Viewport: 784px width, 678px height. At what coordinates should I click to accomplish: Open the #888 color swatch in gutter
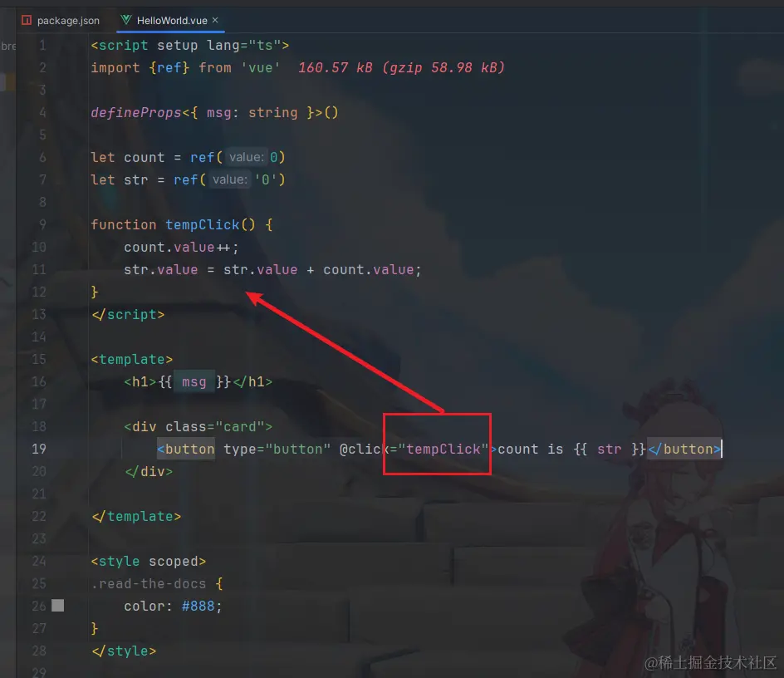[58, 606]
